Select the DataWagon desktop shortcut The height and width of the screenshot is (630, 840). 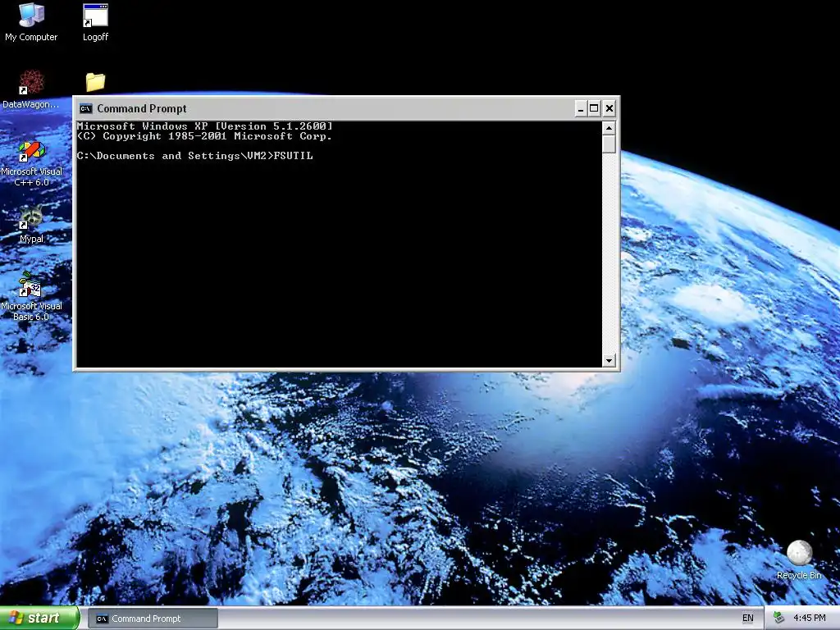click(31, 89)
